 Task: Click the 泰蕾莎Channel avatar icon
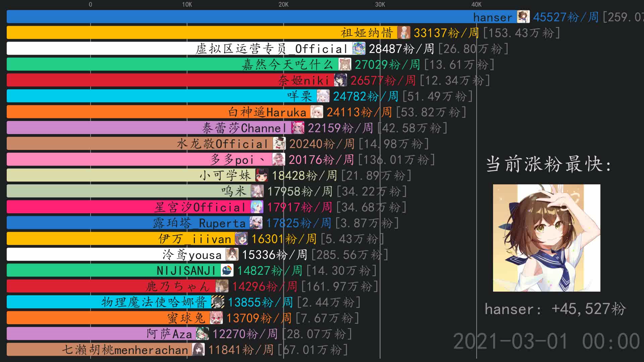298,128
